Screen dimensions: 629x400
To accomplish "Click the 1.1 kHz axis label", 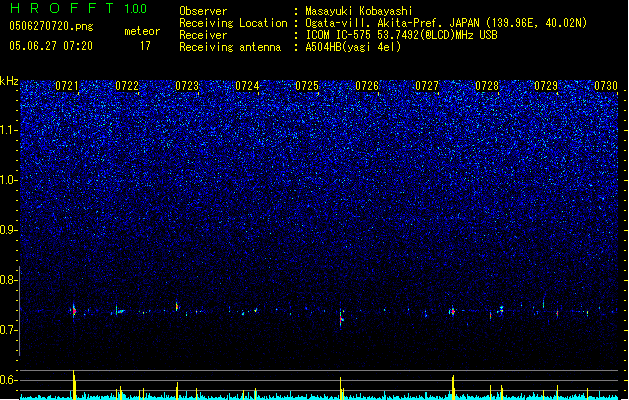I will point(9,130).
